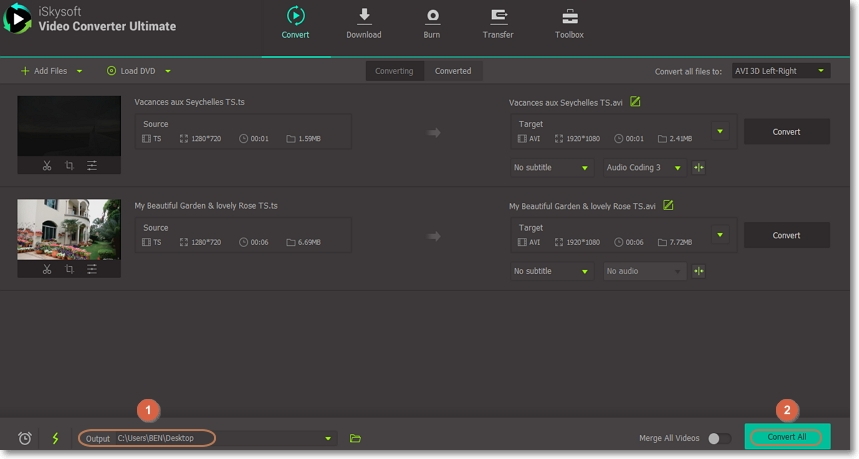Switch to the Download tab
Screen dimensions: 859x459
[x=364, y=24]
